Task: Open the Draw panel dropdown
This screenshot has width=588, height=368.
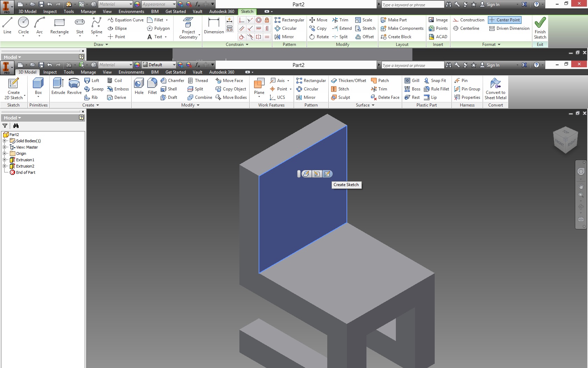Action: pyautogui.click(x=101, y=45)
